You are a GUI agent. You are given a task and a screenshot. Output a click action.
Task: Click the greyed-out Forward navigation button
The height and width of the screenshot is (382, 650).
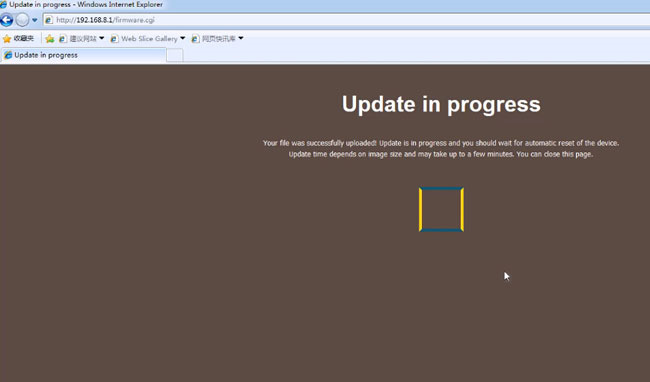click(22, 19)
